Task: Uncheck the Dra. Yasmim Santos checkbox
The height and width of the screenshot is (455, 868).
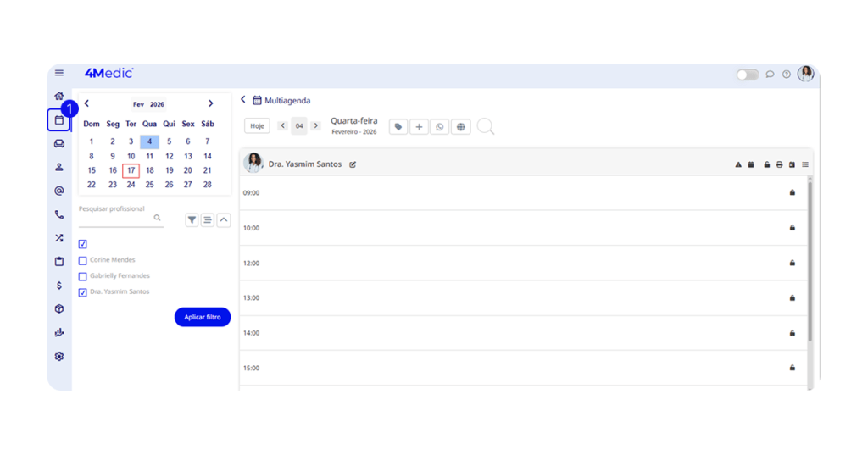Action: click(x=83, y=292)
